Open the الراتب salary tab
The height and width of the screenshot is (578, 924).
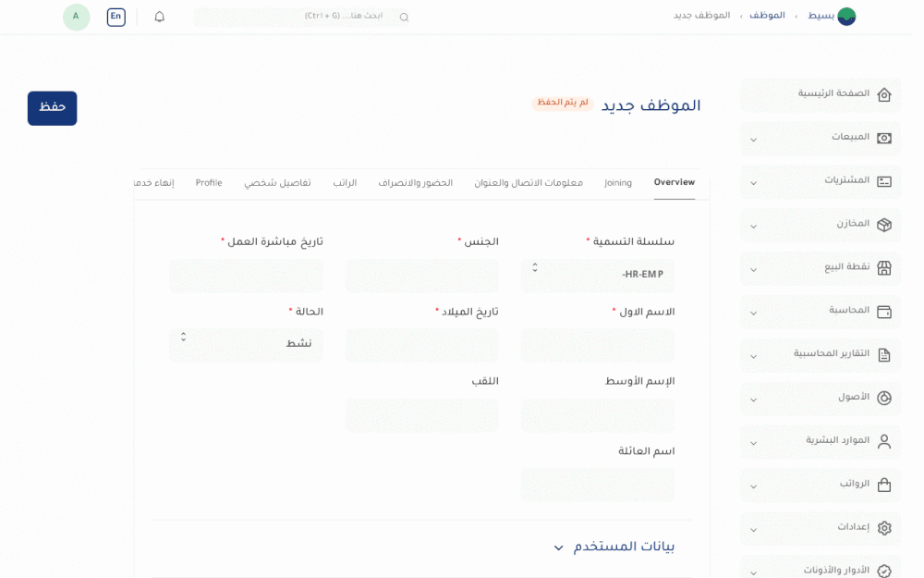[x=345, y=183]
